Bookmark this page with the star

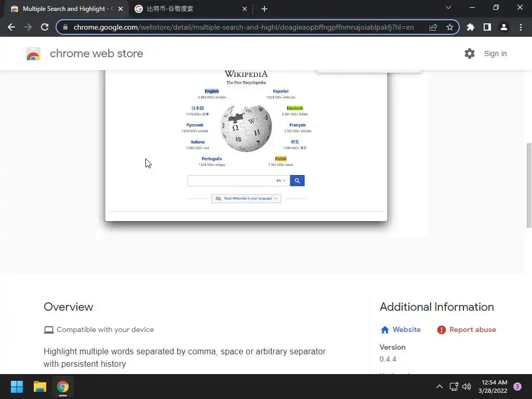[449, 27]
